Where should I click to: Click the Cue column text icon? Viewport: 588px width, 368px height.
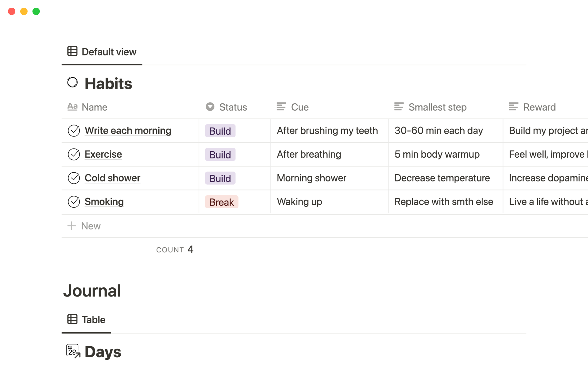281,107
